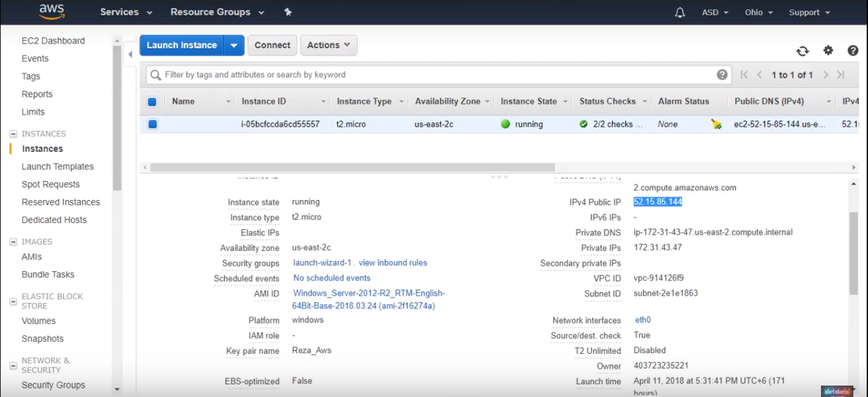This screenshot has width=868, height=397.
Task: Open Events in sidebar
Action: pos(35,58)
